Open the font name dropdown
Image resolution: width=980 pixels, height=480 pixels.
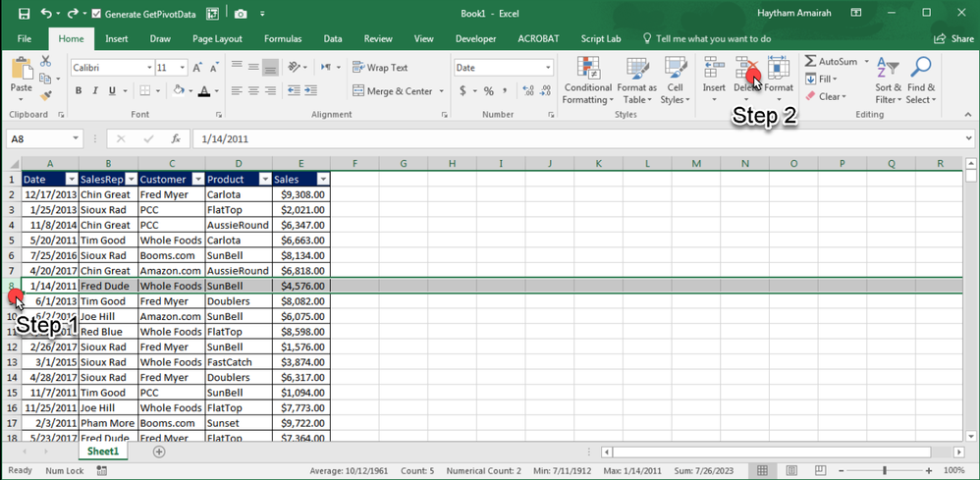(x=149, y=68)
